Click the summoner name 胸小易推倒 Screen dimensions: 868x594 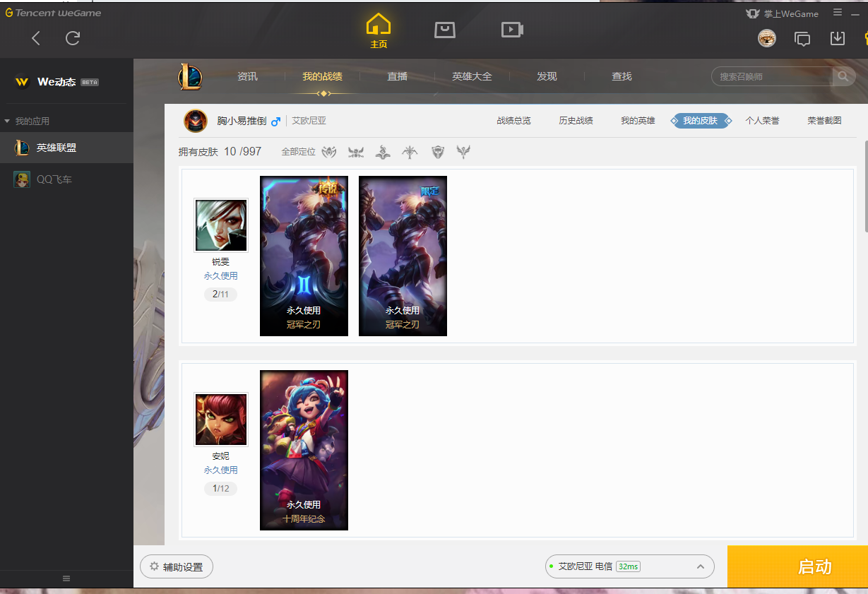242,121
